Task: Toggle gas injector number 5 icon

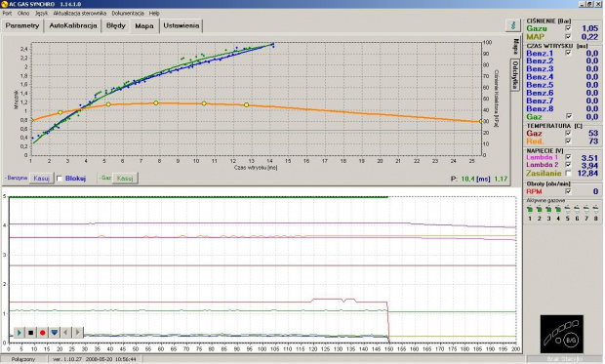Action: click(x=568, y=210)
